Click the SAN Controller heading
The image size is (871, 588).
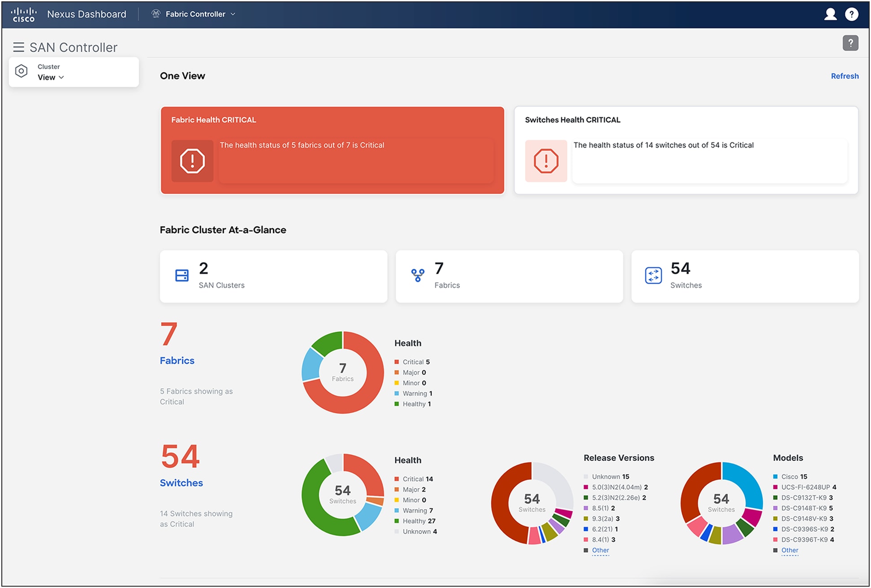pos(74,47)
